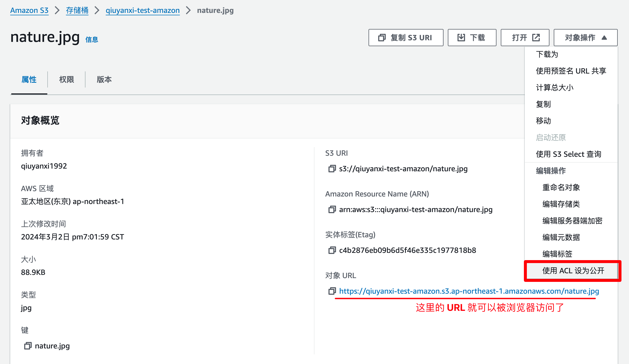The width and height of the screenshot is (629, 364).
Task: Open the 信息 info link
Action: click(92, 40)
